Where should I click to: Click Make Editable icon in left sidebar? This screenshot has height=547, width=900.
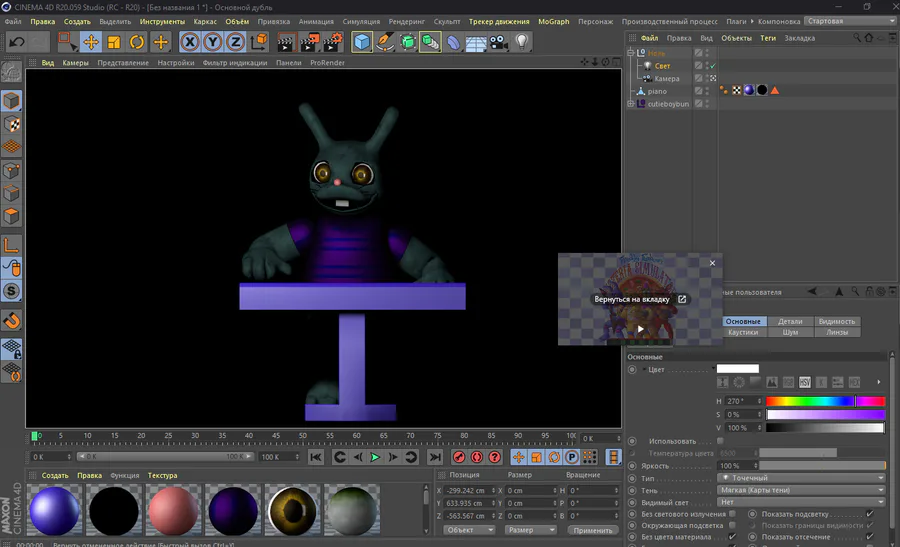[x=11, y=72]
